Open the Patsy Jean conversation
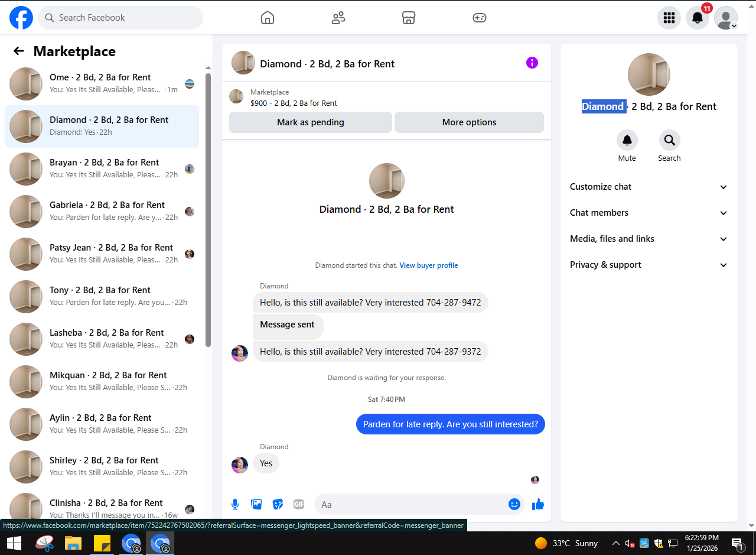Image resolution: width=756 pixels, height=555 pixels. (x=102, y=254)
